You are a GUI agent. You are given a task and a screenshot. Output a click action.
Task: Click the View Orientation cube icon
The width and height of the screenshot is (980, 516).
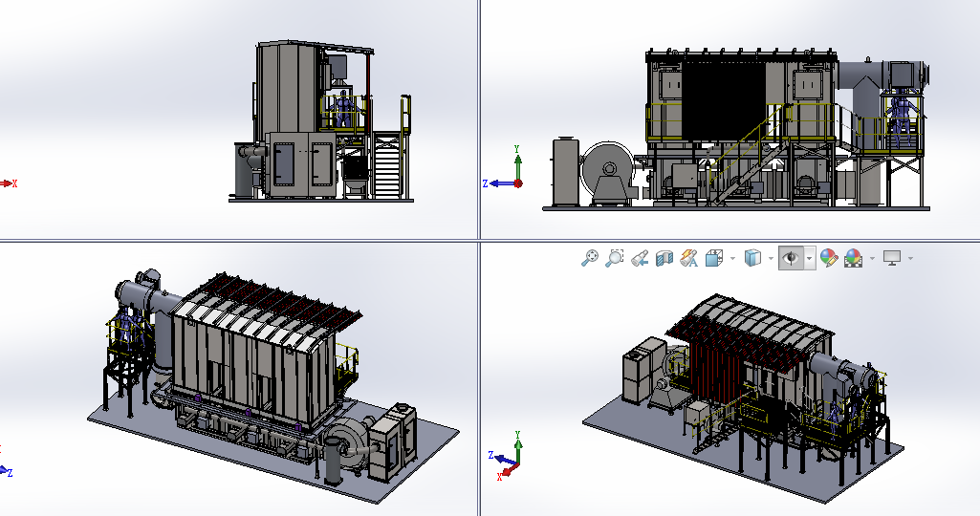[714, 258]
